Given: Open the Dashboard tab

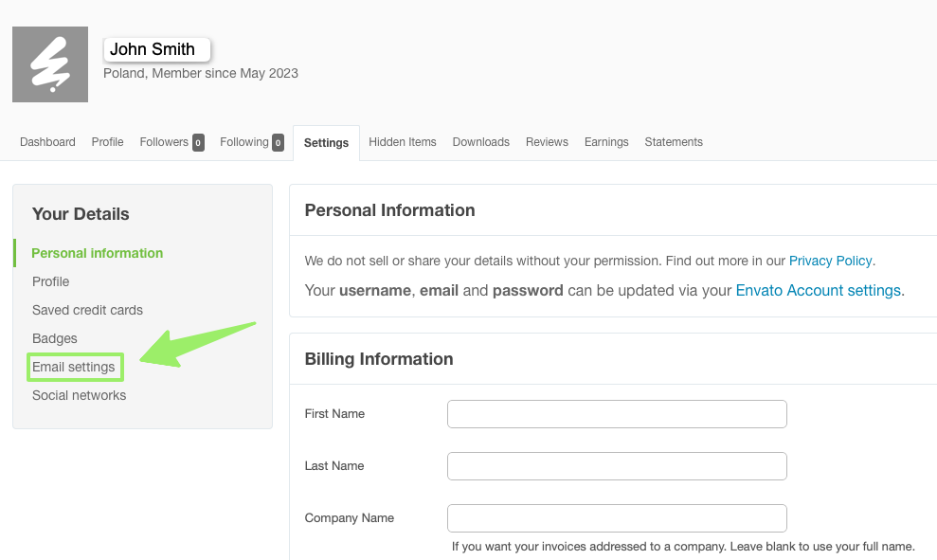Looking at the screenshot, I should tap(47, 141).
